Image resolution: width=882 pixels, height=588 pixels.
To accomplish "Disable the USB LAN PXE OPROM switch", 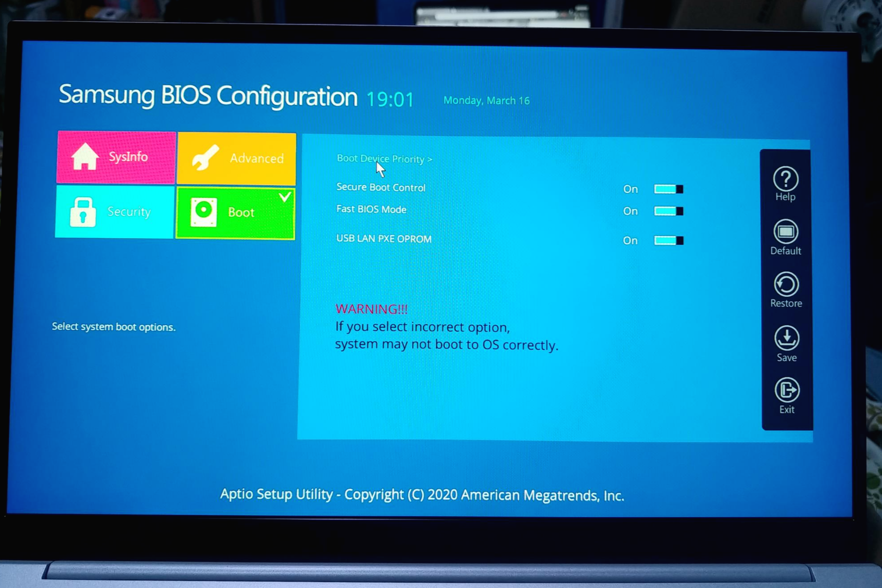I will [668, 240].
